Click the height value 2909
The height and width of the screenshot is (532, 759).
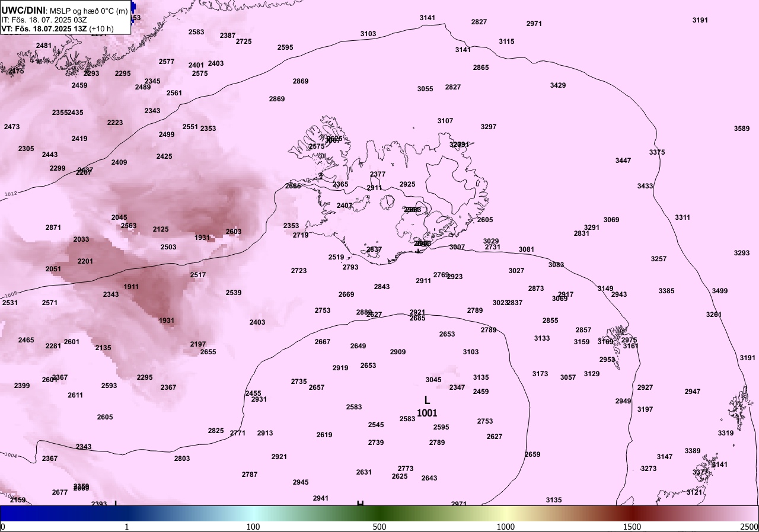(x=398, y=352)
